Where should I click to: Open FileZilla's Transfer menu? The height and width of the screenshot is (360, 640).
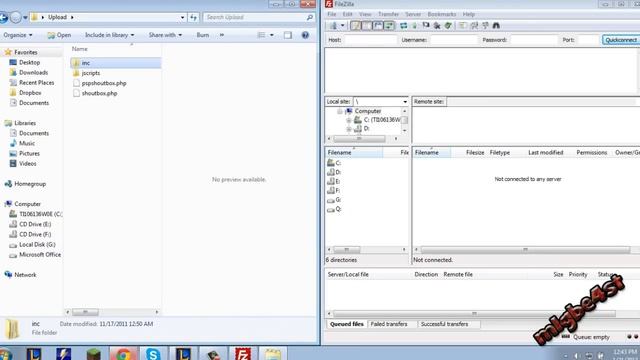click(x=388, y=14)
